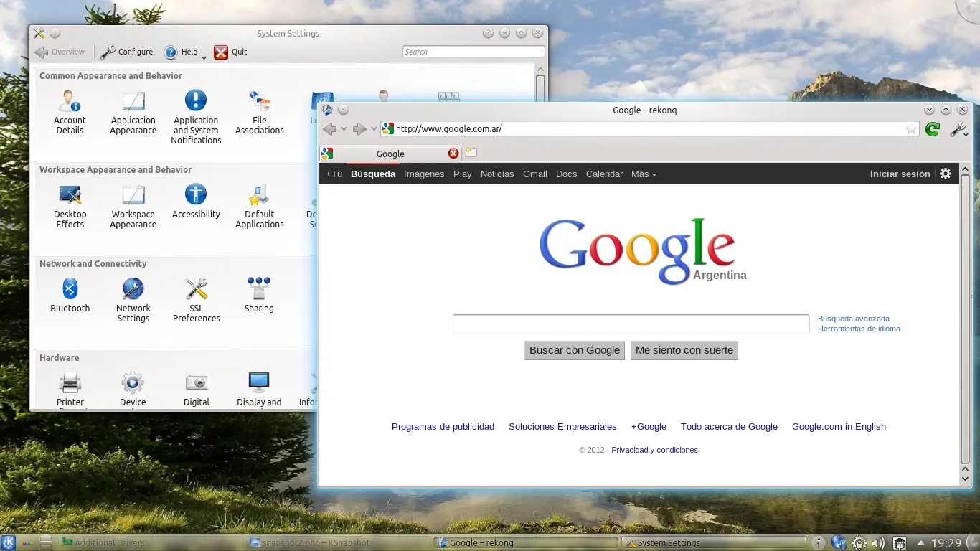Open rekonq tools wrench menu
Image resolution: width=980 pixels, height=551 pixels.
[x=958, y=129]
